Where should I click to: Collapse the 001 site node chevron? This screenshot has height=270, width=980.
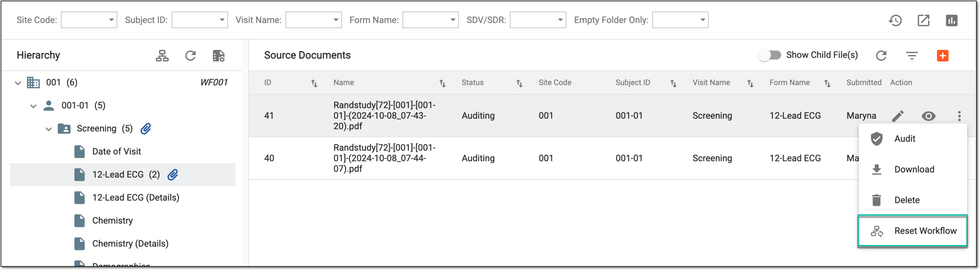click(18, 83)
